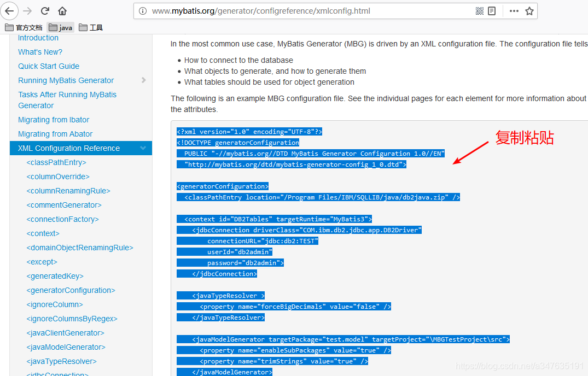Click the browser forward arrow
Screen dimensions: 588x376
(27, 11)
